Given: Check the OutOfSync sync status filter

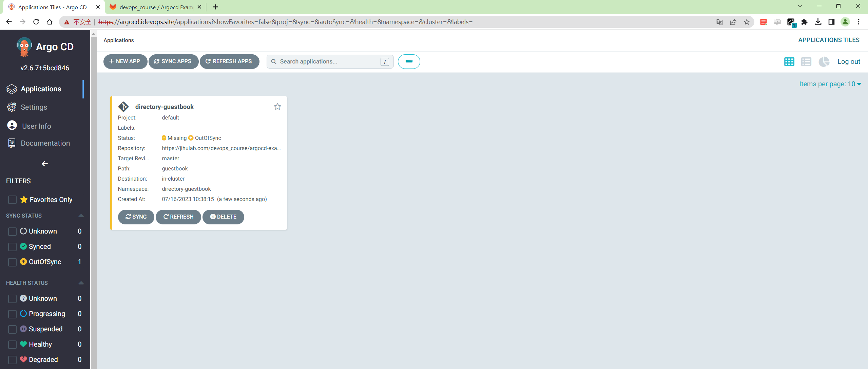Looking at the screenshot, I should pyautogui.click(x=12, y=262).
